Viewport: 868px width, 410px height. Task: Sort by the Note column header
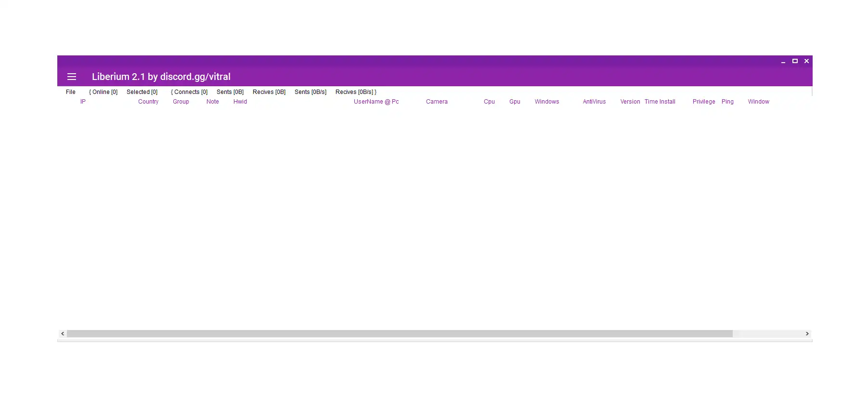coord(213,102)
